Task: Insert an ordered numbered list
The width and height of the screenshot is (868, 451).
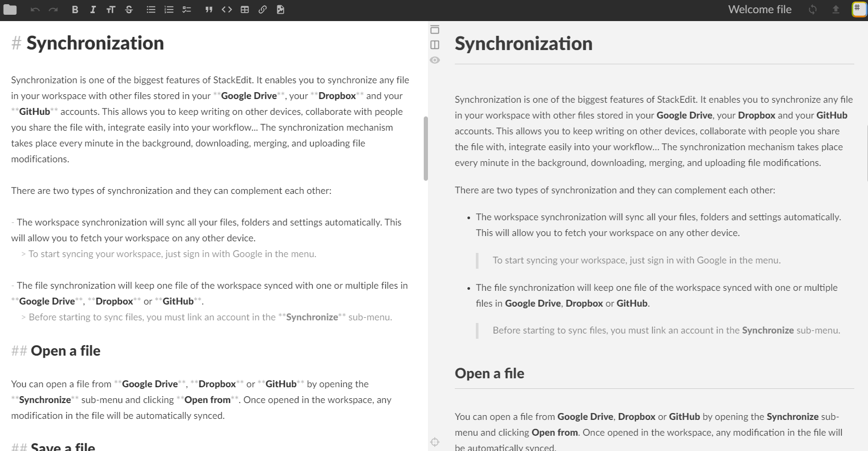Action: coord(169,9)
